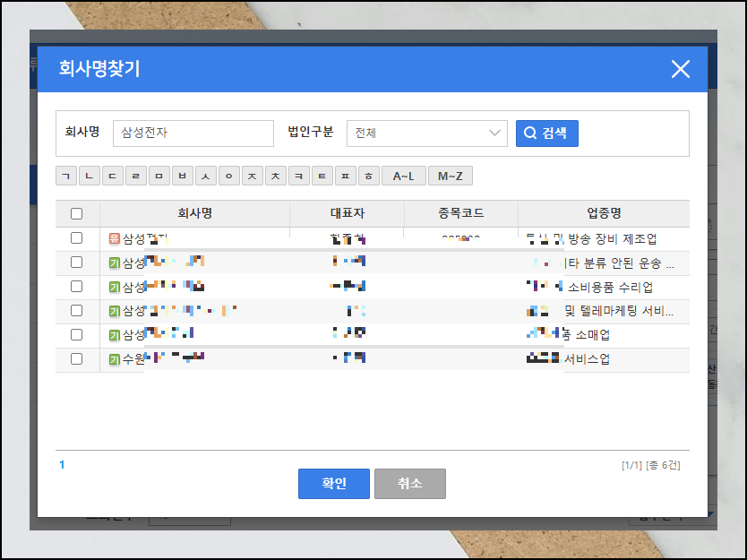Toggle the select-all checkbox in table header
Viewport: 747px width, 560px height.
point(76,213)
